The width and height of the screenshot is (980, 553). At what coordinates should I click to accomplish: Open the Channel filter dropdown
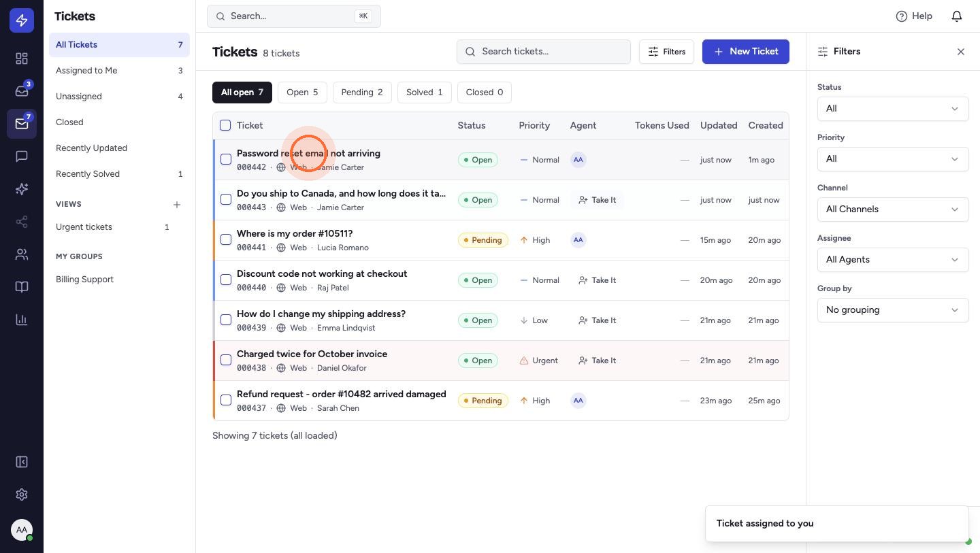[x=893, y=210]
